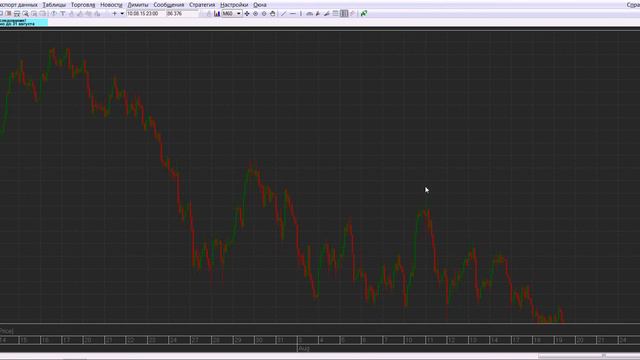The height and width of the screenshot is (360, 640).
Task: Click the zoom out circle icon
Action: click(264, 13)
